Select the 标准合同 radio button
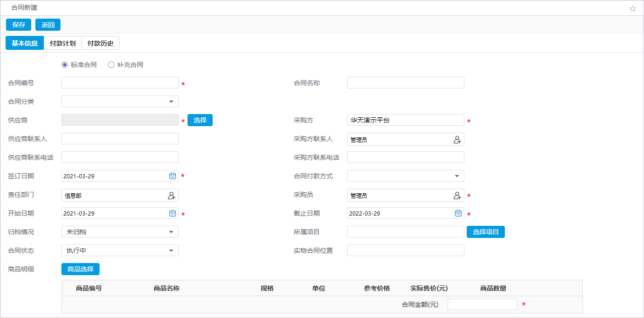 (65, 65)
